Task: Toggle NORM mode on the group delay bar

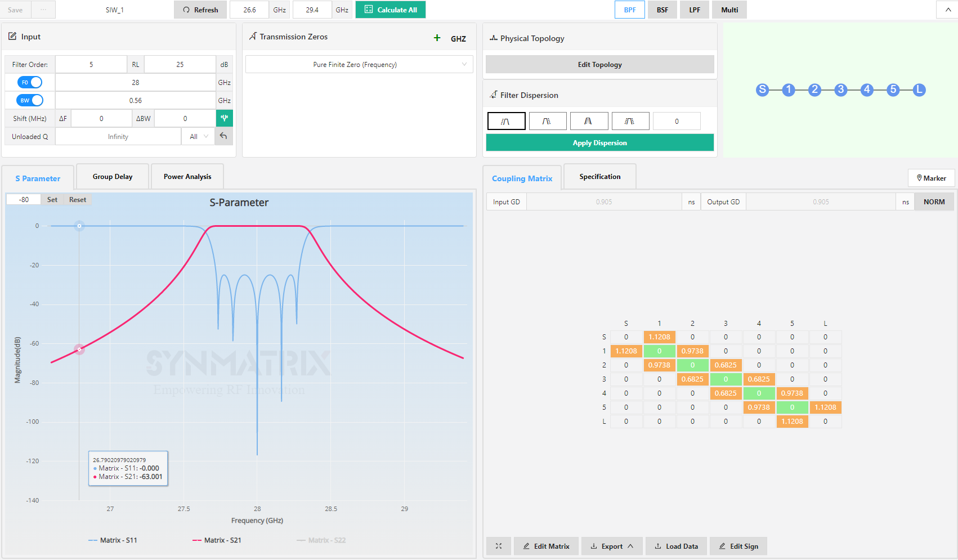Action: click(x=934, y=201)
